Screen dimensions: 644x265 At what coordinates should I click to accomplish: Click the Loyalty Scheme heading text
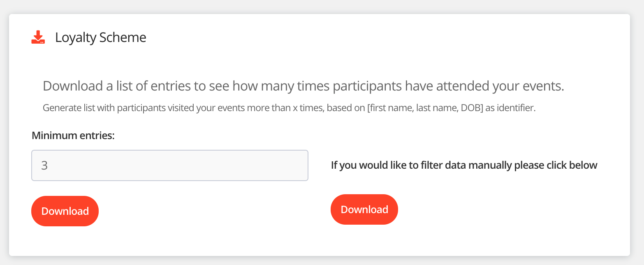pyautogui.click(x=100, y=37)
